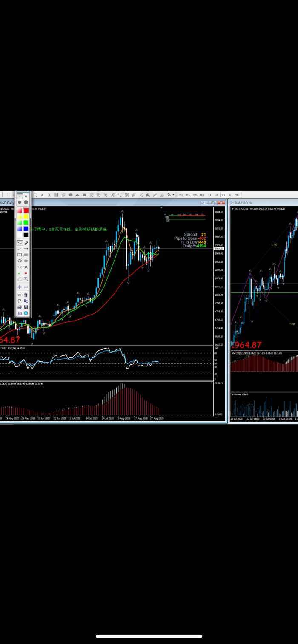Select the filled ellipse shape tool
This screenshot has width=298, height=644.
coord(26,261)
